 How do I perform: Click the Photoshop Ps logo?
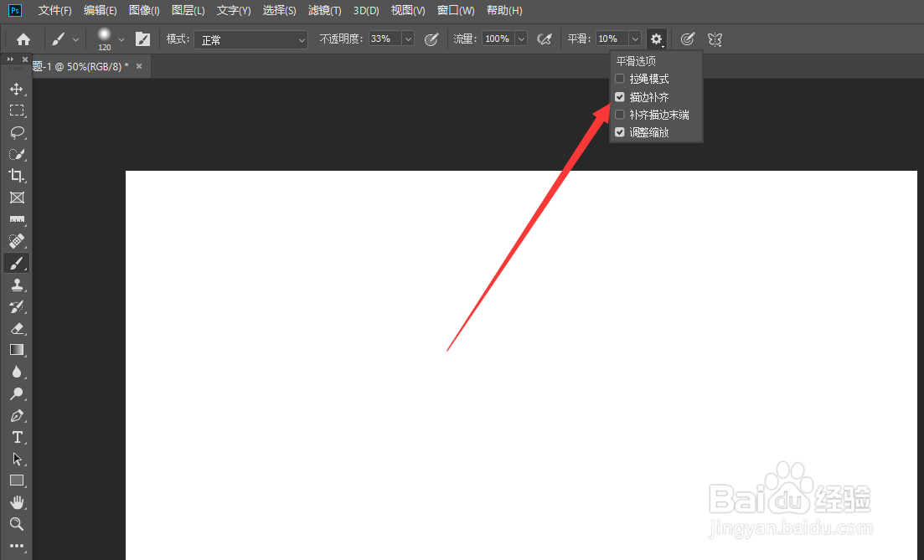pyautogui.click(x=15, y=11)
